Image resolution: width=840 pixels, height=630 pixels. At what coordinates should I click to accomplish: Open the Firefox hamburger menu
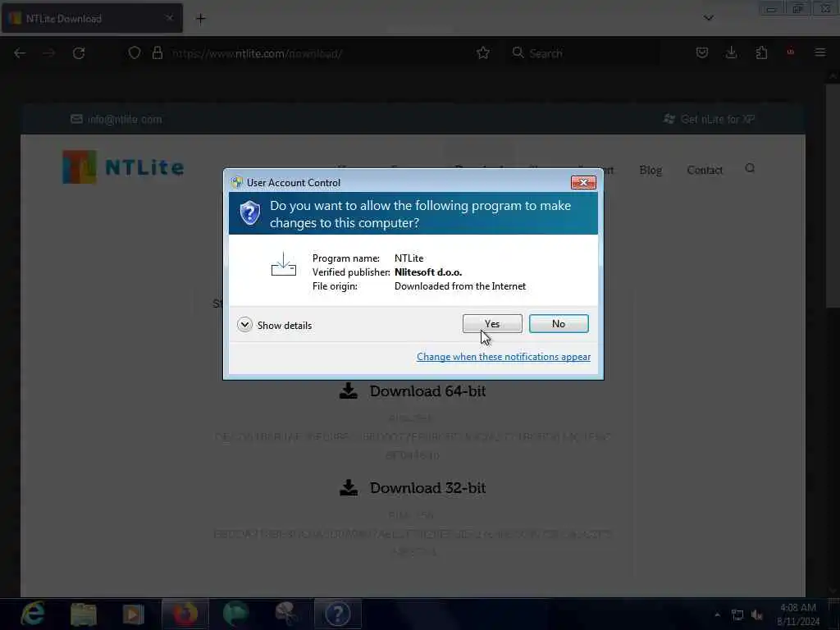click(820, 52)
